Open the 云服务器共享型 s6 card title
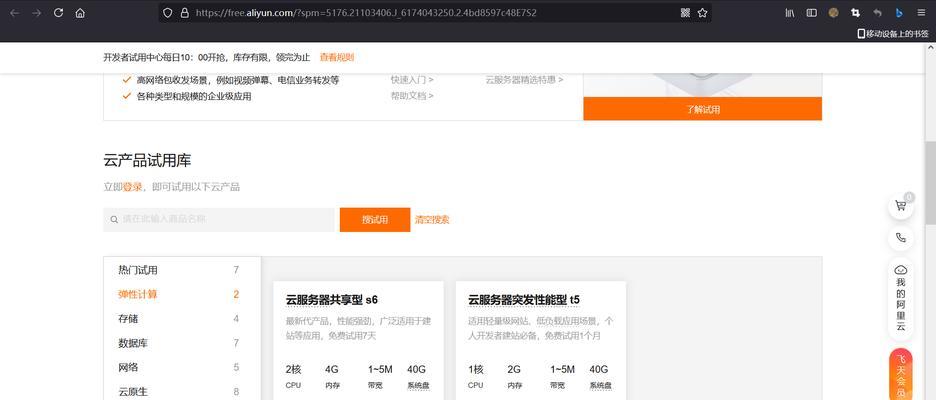 [332, 299]
